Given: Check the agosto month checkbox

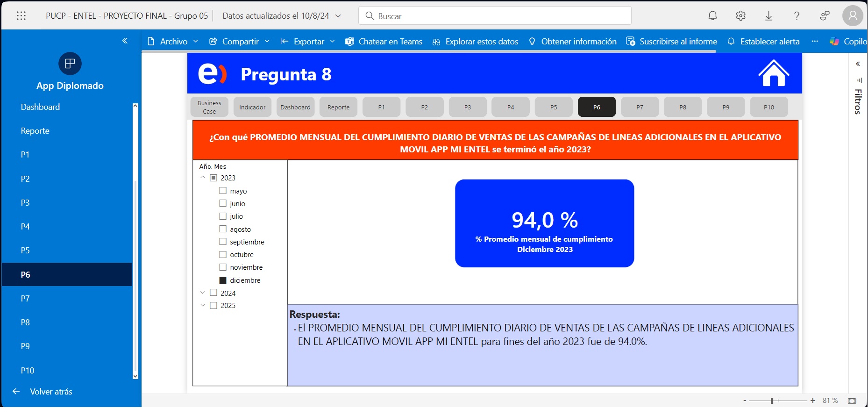Looking at the screenshot, I should click(x=223, y=229).
